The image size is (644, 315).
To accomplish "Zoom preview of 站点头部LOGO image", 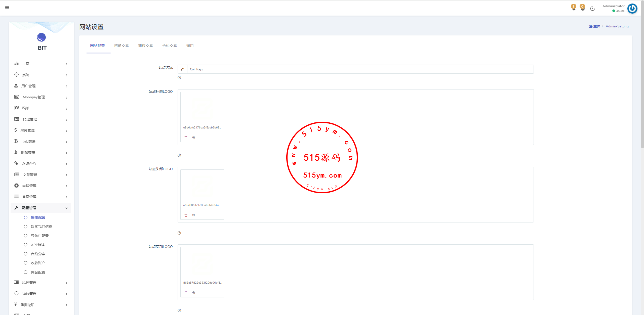I will [x=194, y=215].
